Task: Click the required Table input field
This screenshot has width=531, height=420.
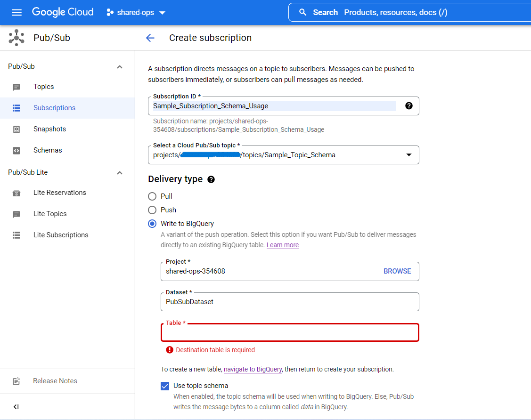Action: (x=290, y=332)
